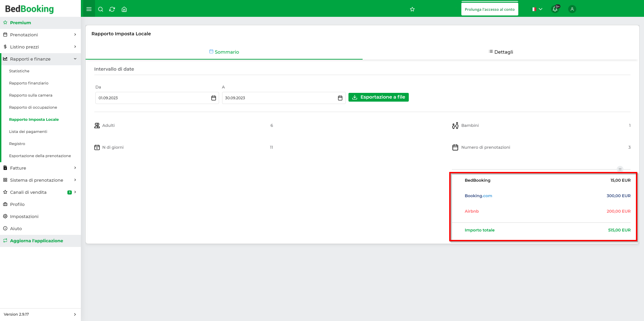
Task: Click the BedBooking source row label
Action: (x=478, y=180)
